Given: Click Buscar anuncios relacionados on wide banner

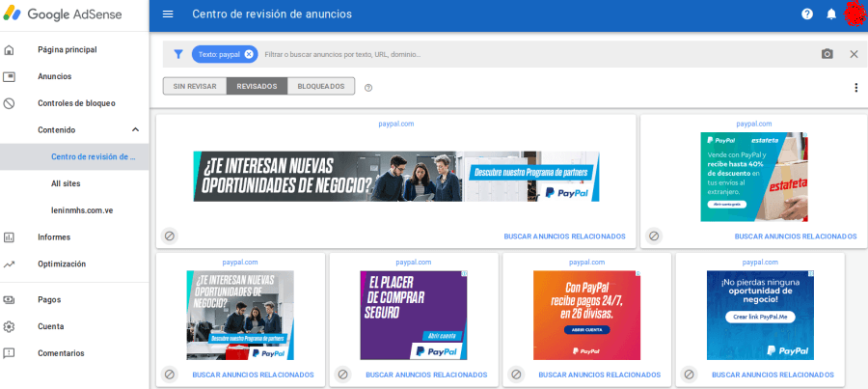Looking at the screenshot, I should click(564, 236).
